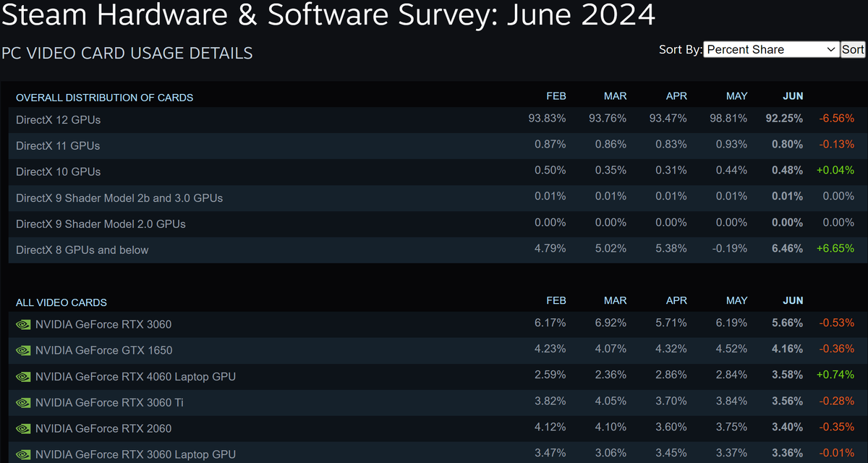Viewport: 868px width, 463px height.
Task: Click the 4.12% February value for RTX 2060
Action: tap(550, 428)
